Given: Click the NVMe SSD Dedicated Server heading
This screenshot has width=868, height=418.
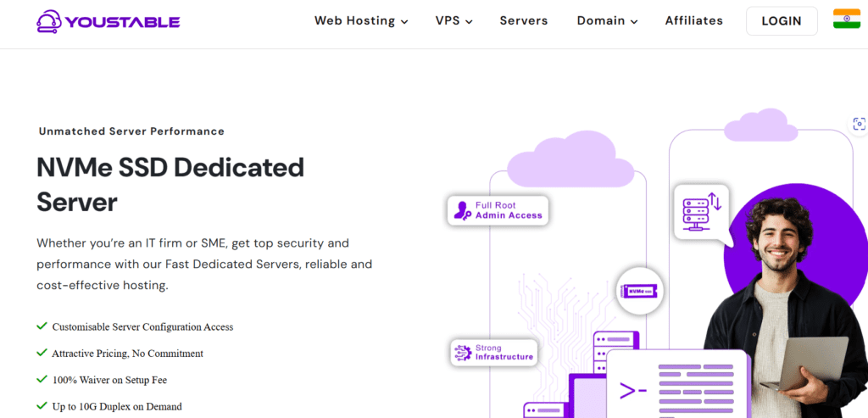Looking at the screenshot, I should pyautogui.click(x=170, y=185).
